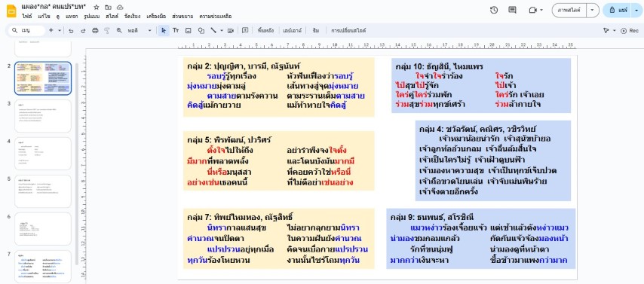Activate the paint format tool
This screenshot has height=284, width=644.
click(x=107, y=30)
